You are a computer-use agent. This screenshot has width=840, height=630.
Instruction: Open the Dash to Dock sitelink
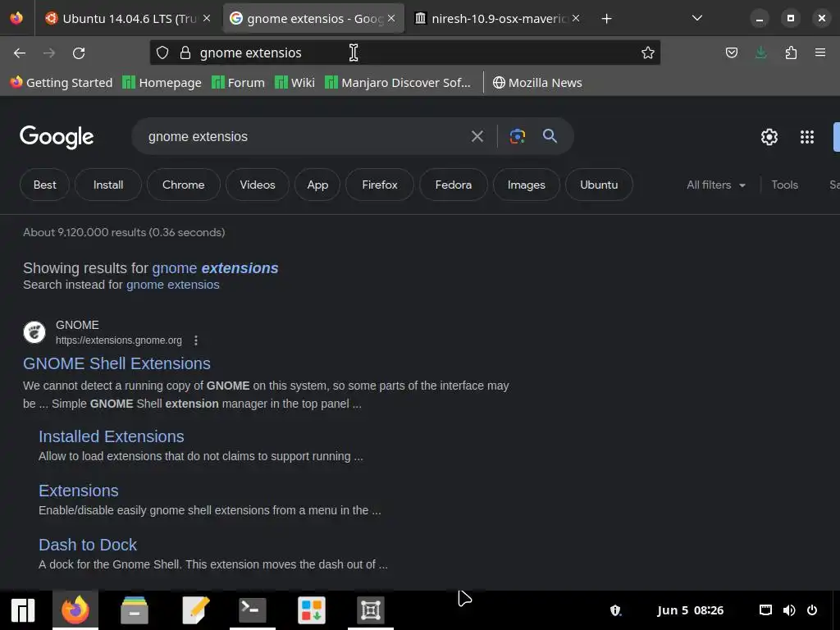click(88, 545)
